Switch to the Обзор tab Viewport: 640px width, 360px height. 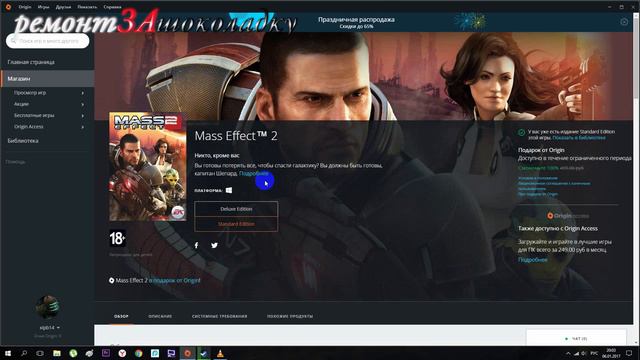pos(121,316)
